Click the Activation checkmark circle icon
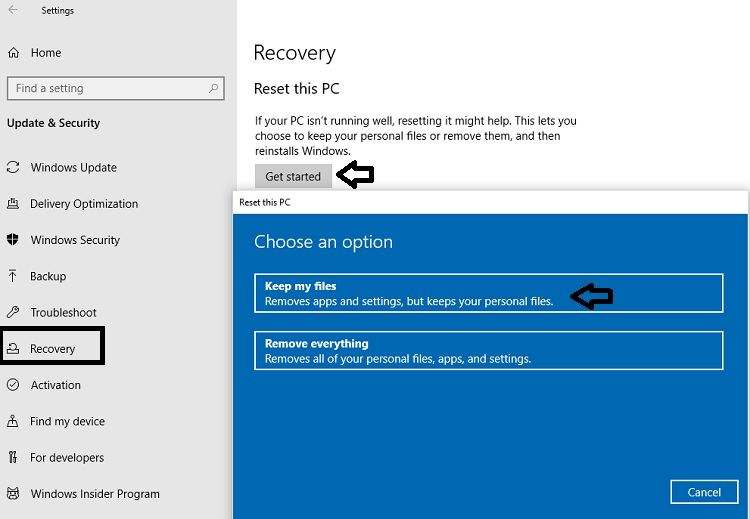750x519 pixels. click(13, 385)
